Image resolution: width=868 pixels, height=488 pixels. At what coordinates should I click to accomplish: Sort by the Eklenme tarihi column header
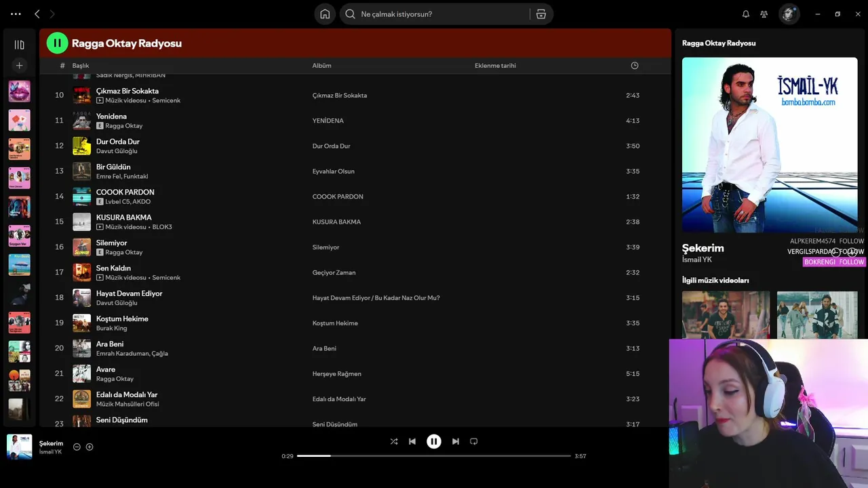pyautogui.click(x=495, y=66)
